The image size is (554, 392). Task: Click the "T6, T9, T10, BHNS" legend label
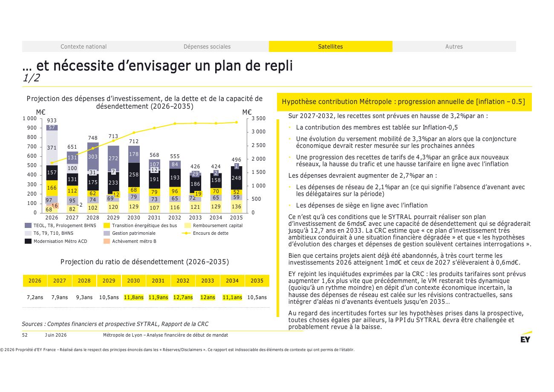click(x=53, y=233)
